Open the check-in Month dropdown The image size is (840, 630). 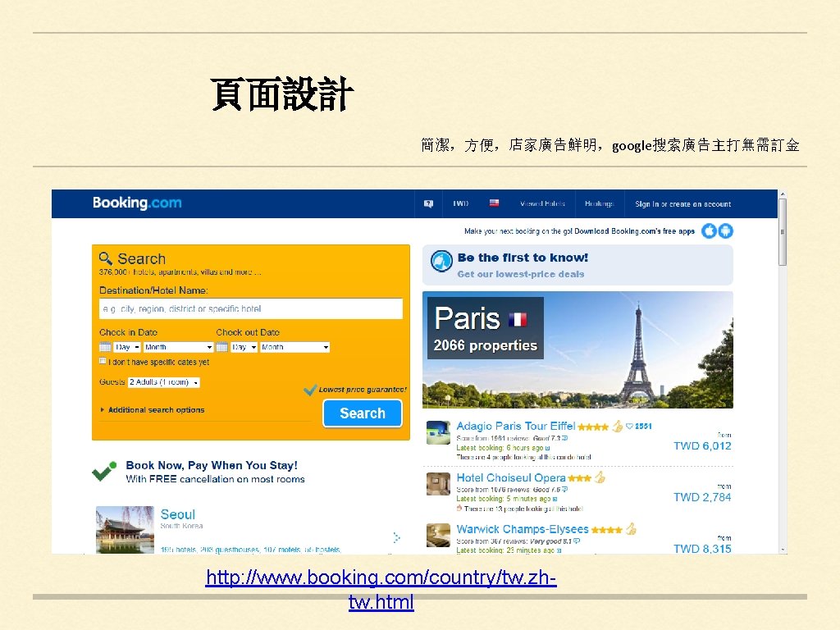(x=178, y=347)
